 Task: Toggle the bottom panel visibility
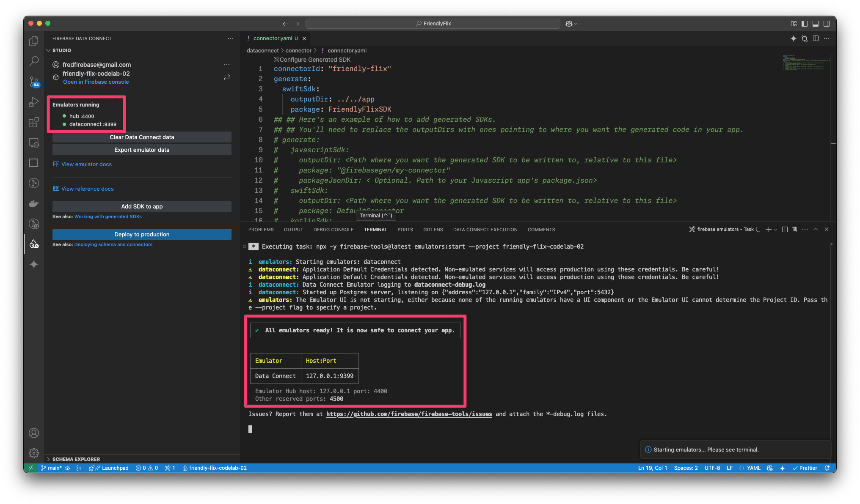tap(815, 24)
